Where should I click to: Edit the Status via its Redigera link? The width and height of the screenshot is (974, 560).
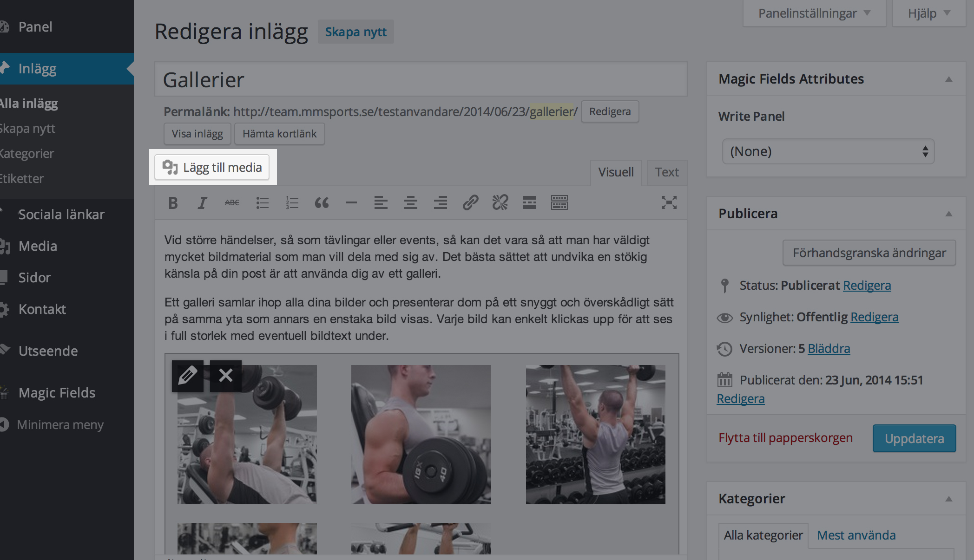(x=867, y=286)
